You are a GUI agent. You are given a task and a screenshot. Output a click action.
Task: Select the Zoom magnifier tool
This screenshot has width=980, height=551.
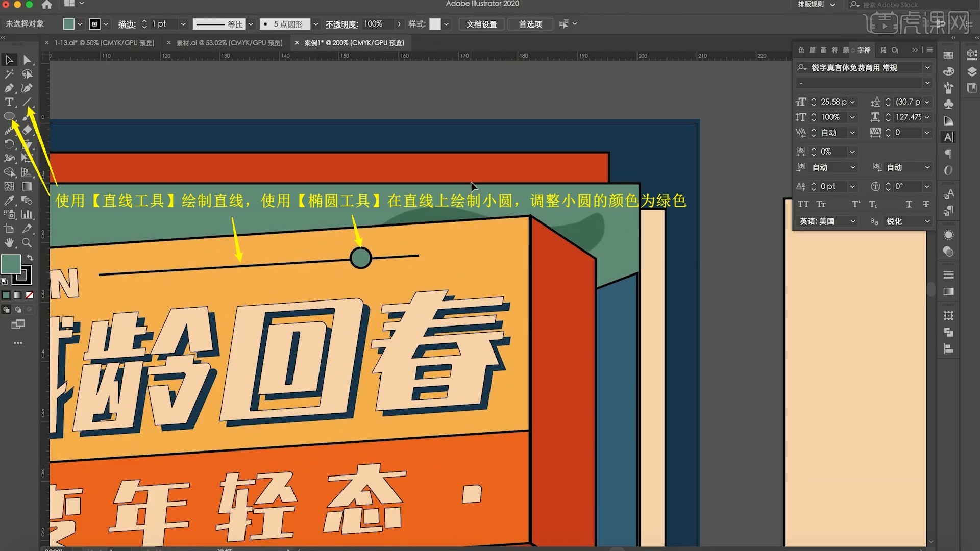(27, 243)
